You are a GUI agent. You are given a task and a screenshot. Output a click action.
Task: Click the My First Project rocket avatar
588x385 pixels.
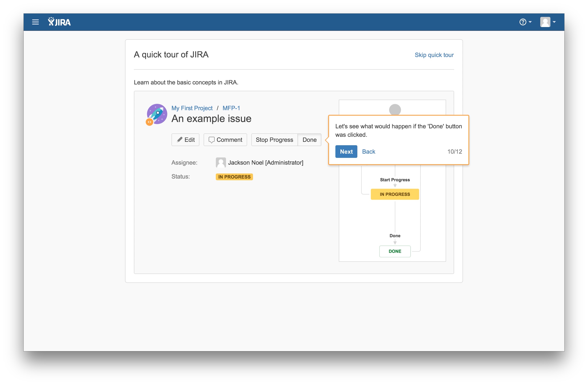point(157,114)
